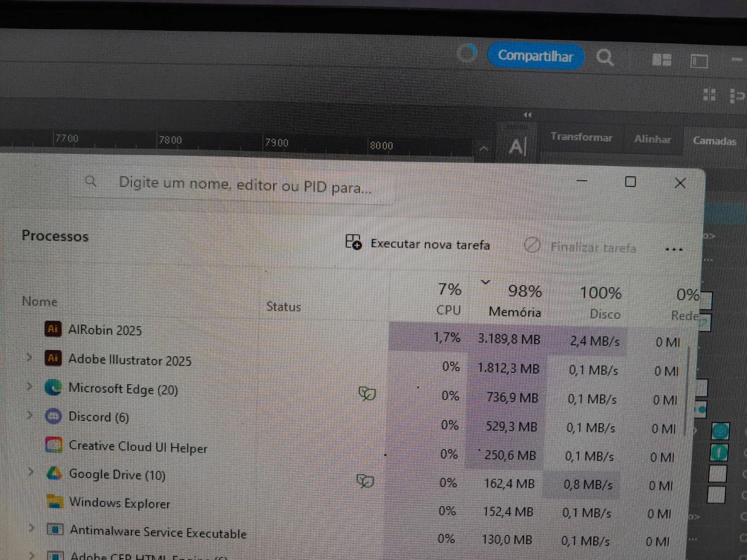The width and height of the screenshot is (747, 560).
Task: Sort processes by Nome column
Action: pos(40,301)
